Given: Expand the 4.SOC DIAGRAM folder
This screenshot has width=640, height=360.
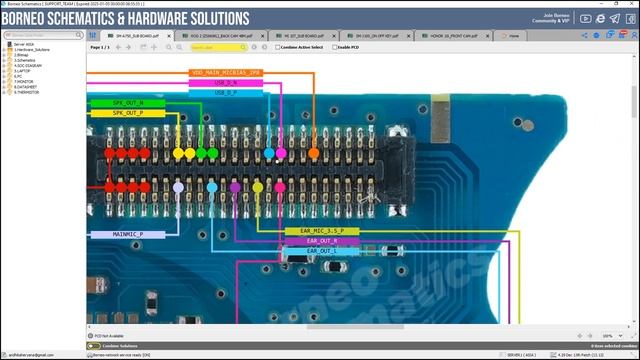Looking at the screenshot, I should (4, 66).
